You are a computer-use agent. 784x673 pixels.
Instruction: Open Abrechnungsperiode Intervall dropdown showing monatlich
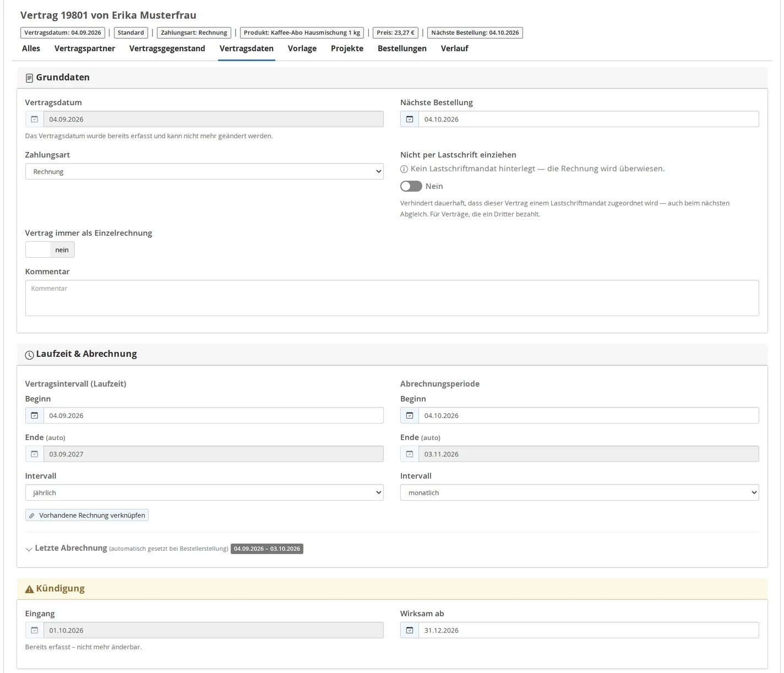tap(579, 492)
